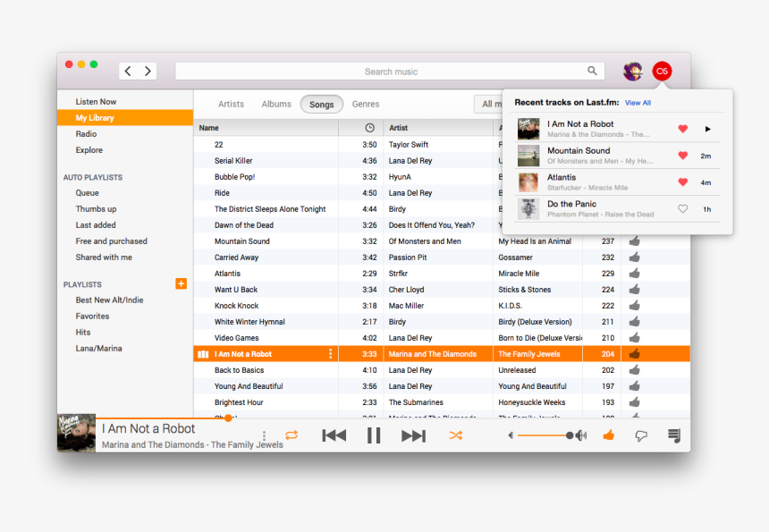Open the Songs filter tab
769x532 pixels.
point(321,104)
